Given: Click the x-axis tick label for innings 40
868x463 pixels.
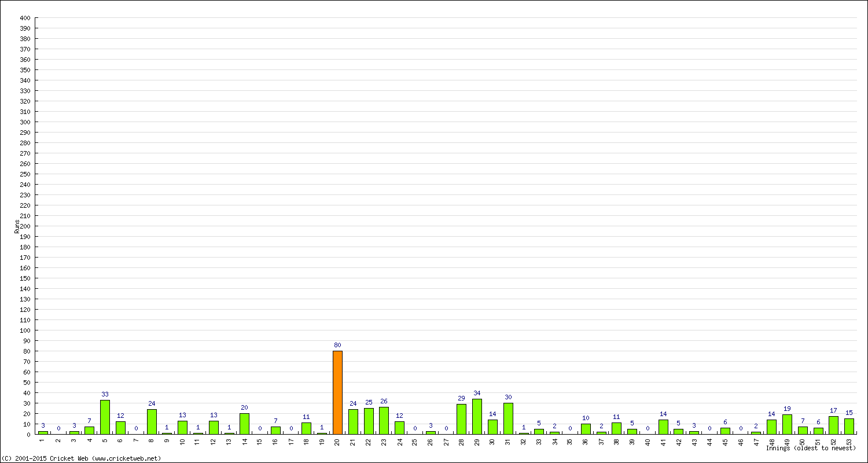Looking at the screenshot, I should click(x=648, y=441).
